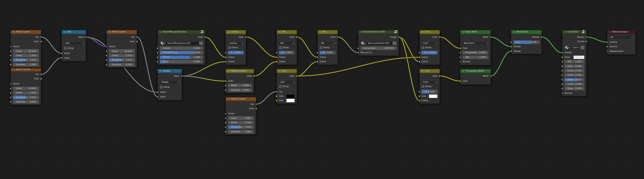Open the black color swatch in Add node
Image resolution: width=644 pixels, height=179 pixels.
pos(290,96)
